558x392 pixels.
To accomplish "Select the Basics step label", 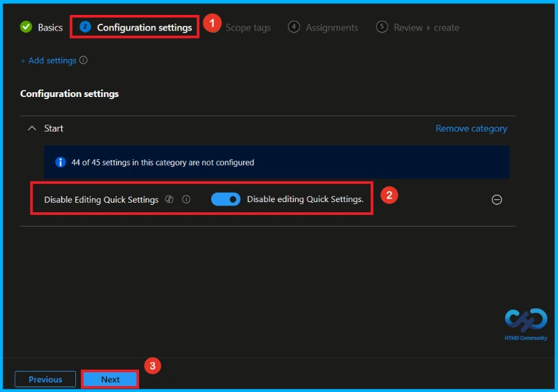I will (50, 27).
